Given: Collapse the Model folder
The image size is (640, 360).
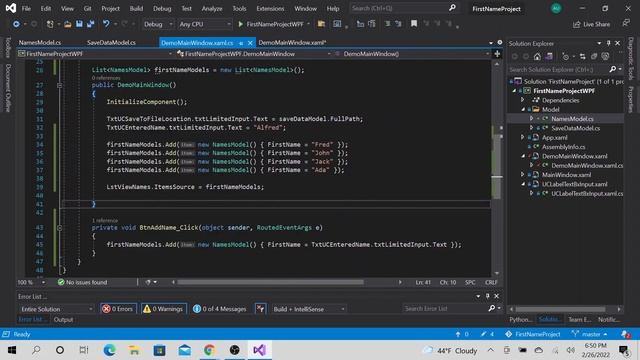Looking at the screenshot, I should (523, 109).
